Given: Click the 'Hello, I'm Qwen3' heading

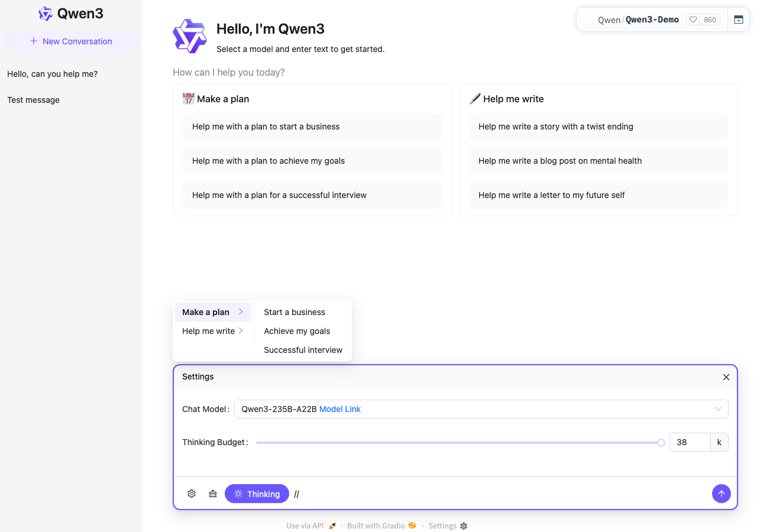Looking at the screenshot, I should [x=270, y=29].
